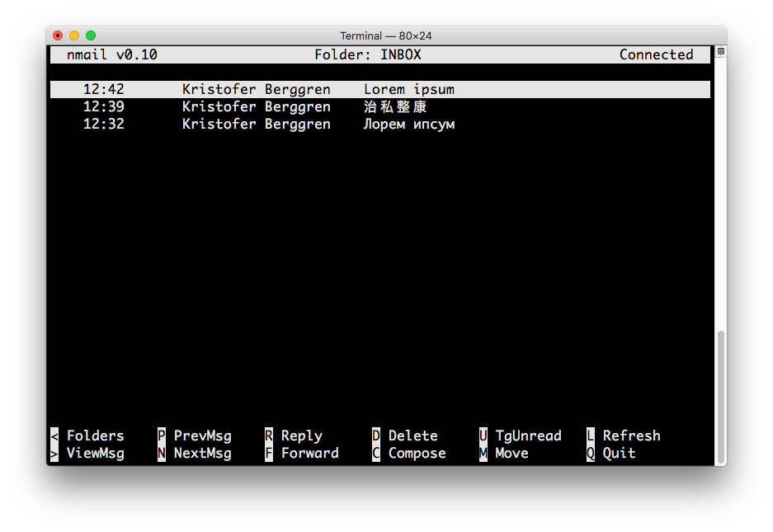Click sender Kristofer Berggren in 12:32 row
The image size is (773, 532).
tap(257, 124)
